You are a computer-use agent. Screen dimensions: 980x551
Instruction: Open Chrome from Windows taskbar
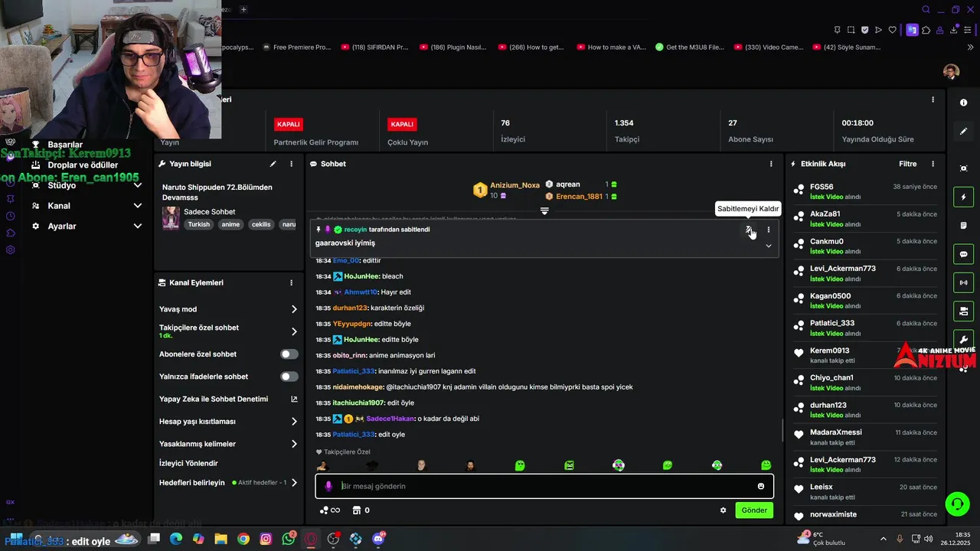(243, 539)
